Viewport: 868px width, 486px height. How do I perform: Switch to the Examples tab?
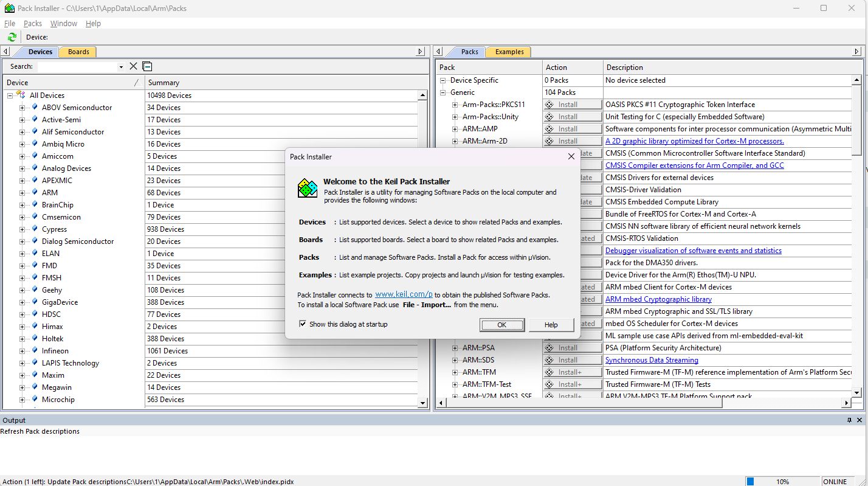[509, 52]
